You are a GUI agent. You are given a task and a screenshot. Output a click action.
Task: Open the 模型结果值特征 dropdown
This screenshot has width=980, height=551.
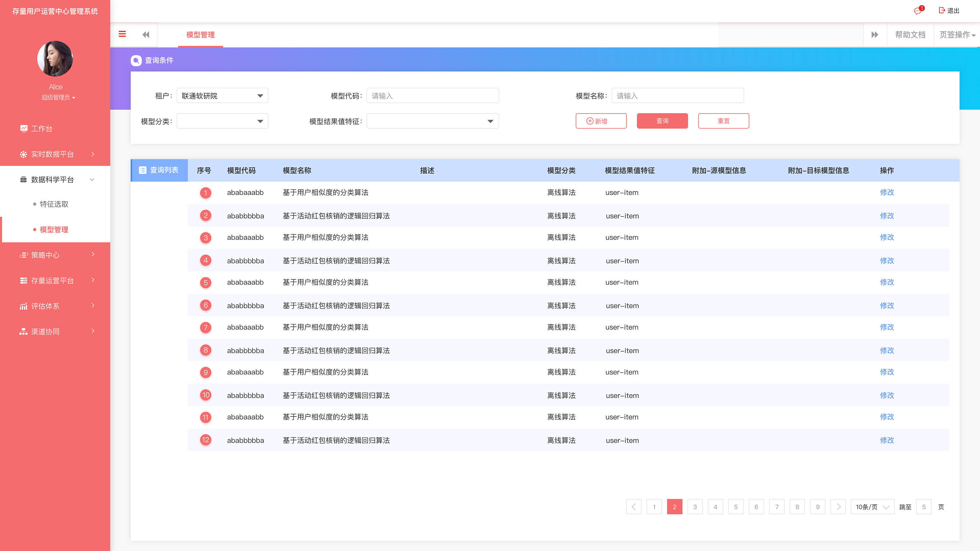pyautogui.click(x=432, y=121)
